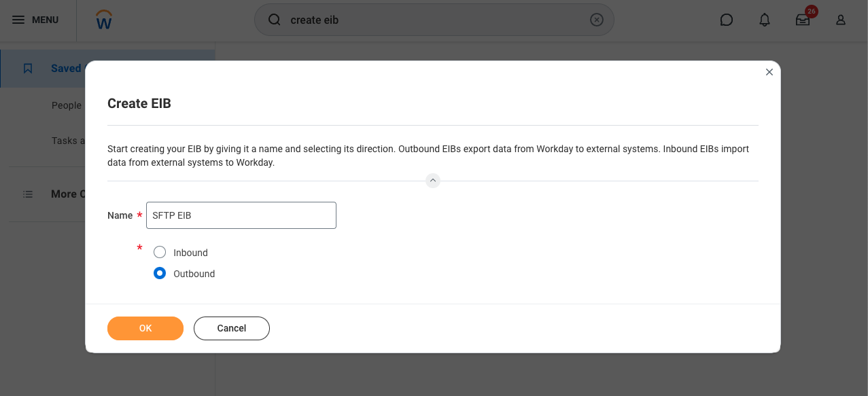Click the Name field containing SFTP EIB
868x396 pixels.
(x=241, y=215)
